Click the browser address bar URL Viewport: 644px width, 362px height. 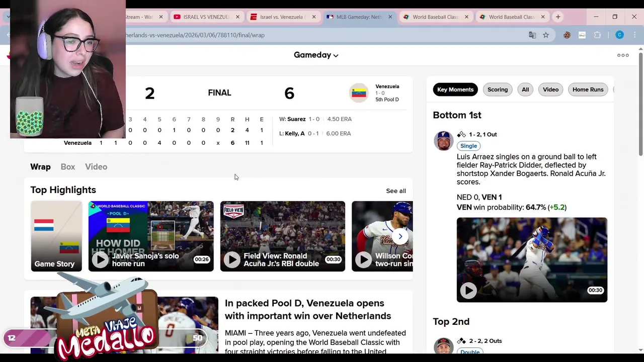click(x=322, y=35)
